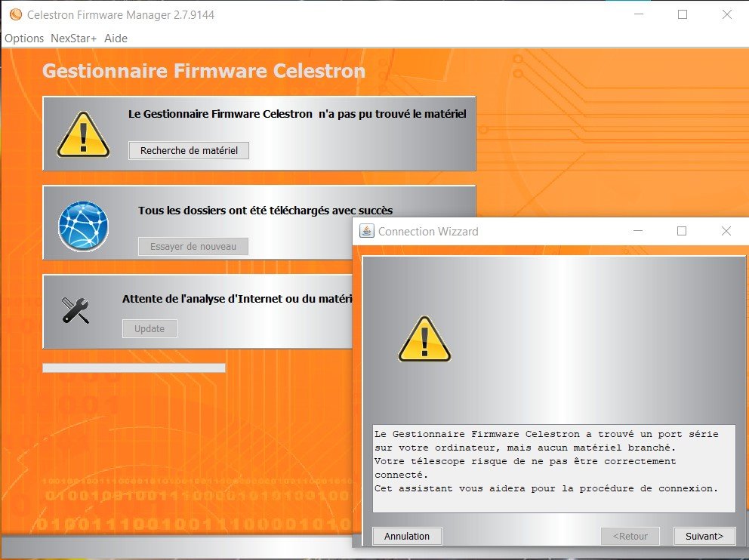Click the Celestron app icon in title bar
Image resolution: width=749 pixels, height=560 pixels.
click(15, 14)
